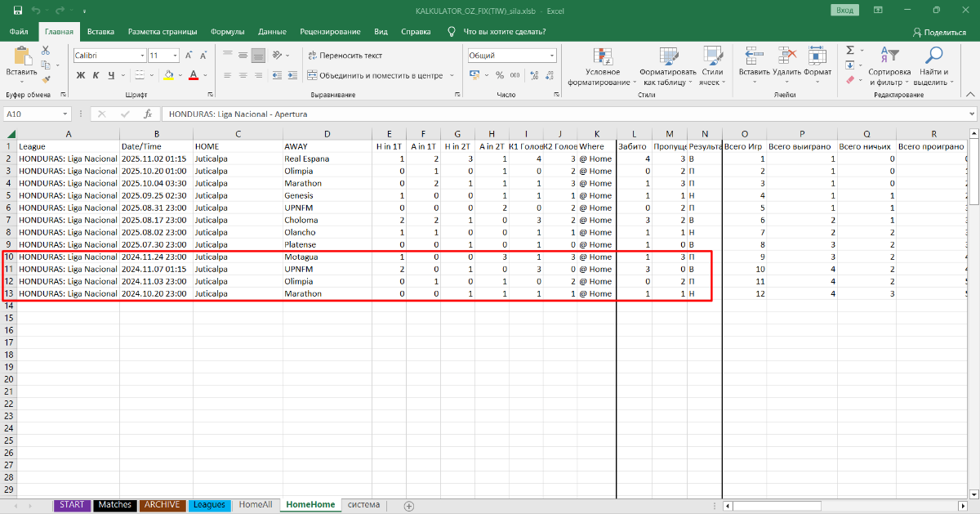Screen dimensions: 980x514
Task: Click the Вход sign-in button
Action: pyautogui.click(x=844, y=10)
